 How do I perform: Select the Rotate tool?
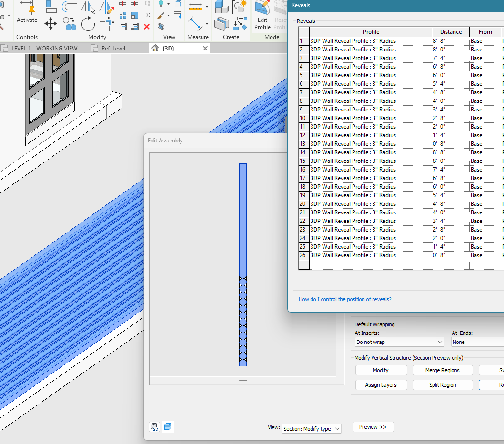88,24
